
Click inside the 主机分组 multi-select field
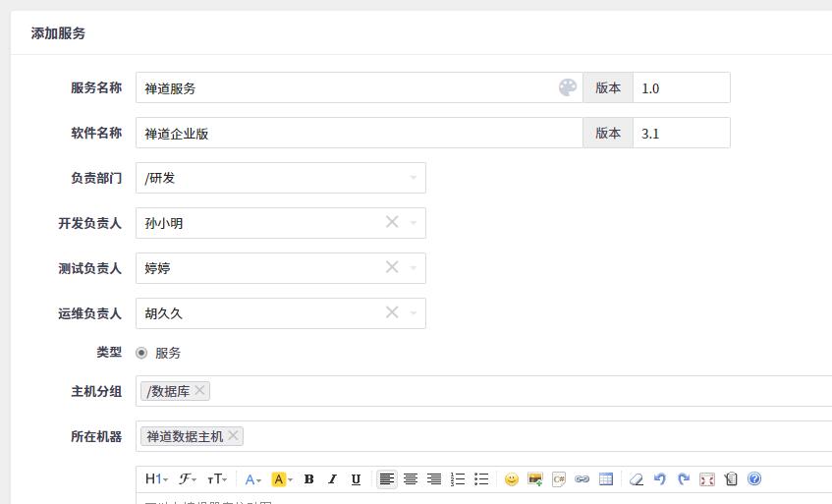coord(484,391)
